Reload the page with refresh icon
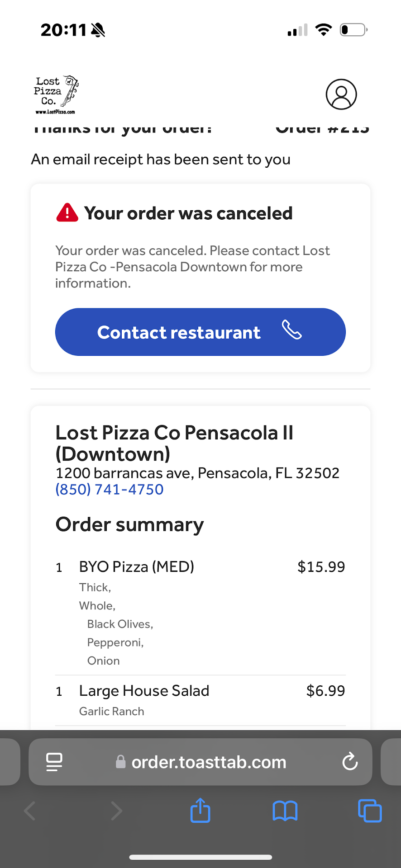 tap(350, 762)
